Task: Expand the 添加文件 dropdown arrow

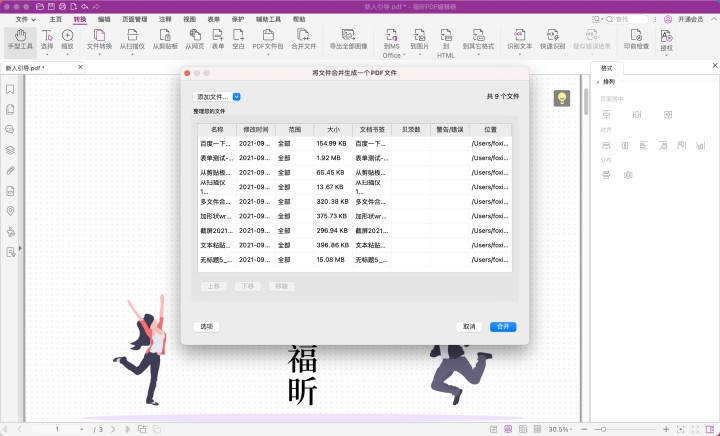Action: point(236,97)
